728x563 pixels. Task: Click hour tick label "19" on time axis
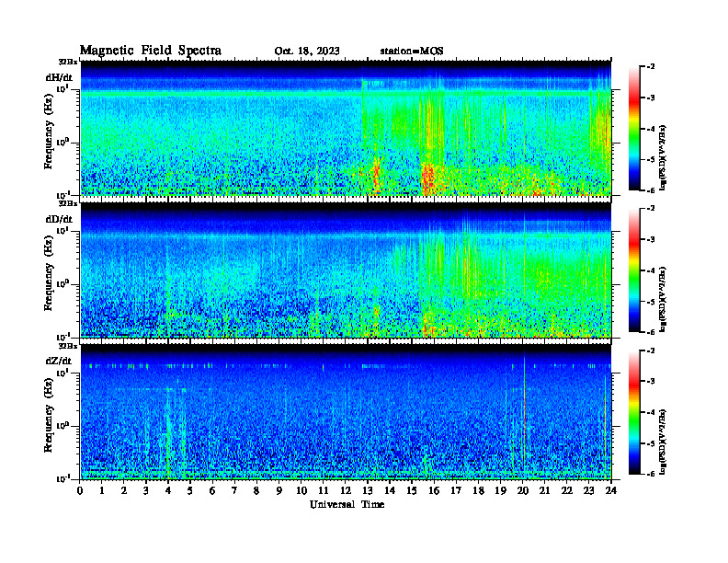pos(500,491)
